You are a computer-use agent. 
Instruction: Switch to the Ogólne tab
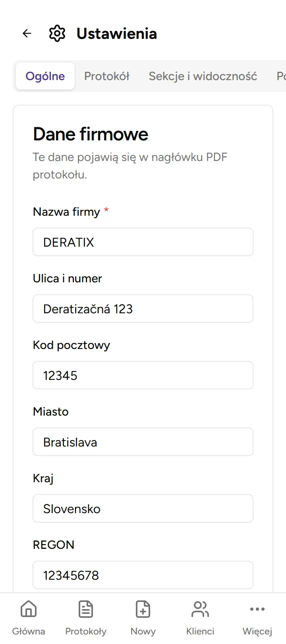[x=45, y=76]
